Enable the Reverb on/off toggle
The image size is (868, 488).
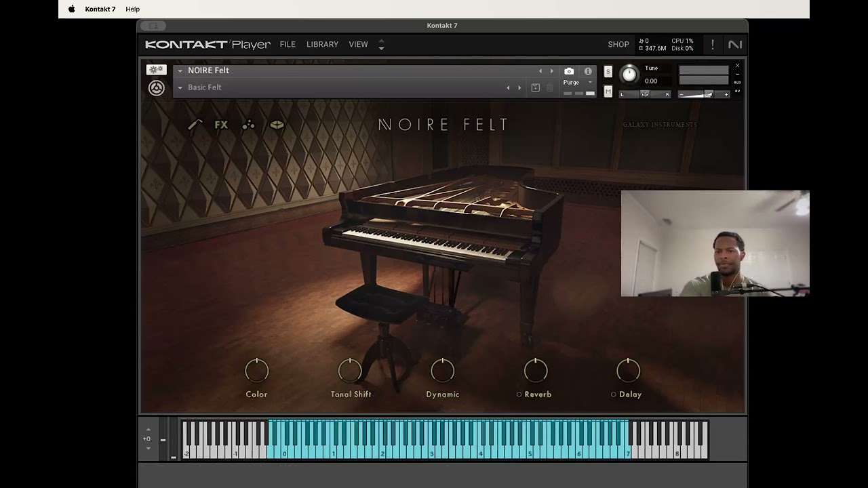pos(519,394)
